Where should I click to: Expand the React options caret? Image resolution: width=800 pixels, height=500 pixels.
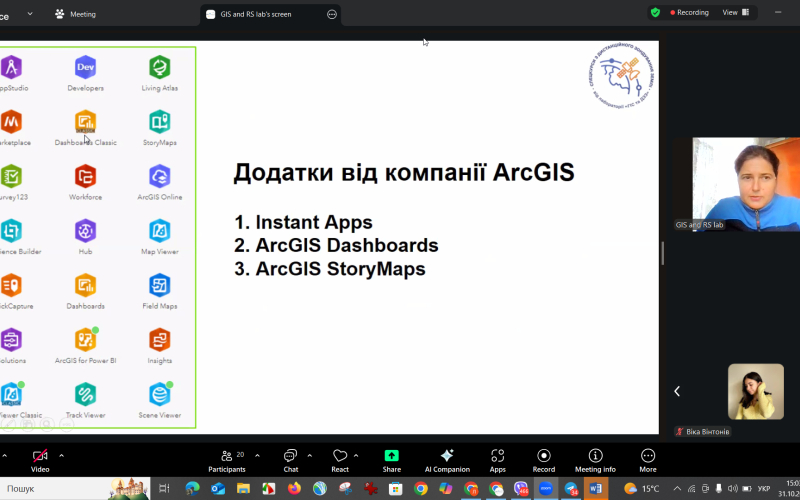coord(359,455)
